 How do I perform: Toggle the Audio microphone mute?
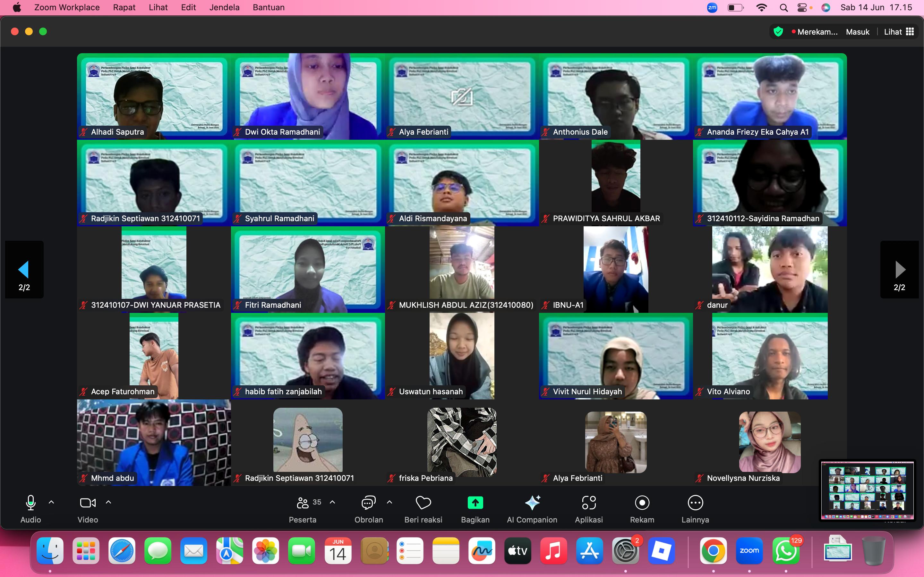click(30, 503)
